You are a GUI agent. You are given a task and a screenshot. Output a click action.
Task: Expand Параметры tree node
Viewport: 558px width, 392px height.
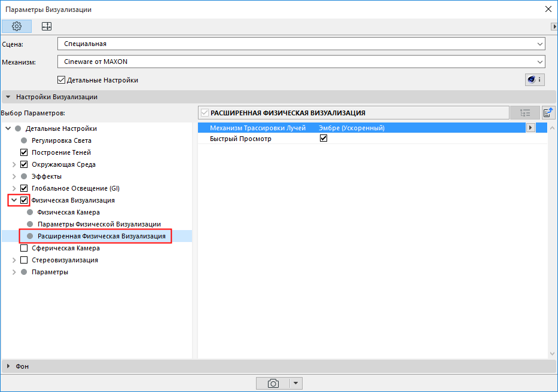click(x=14, y=272)
